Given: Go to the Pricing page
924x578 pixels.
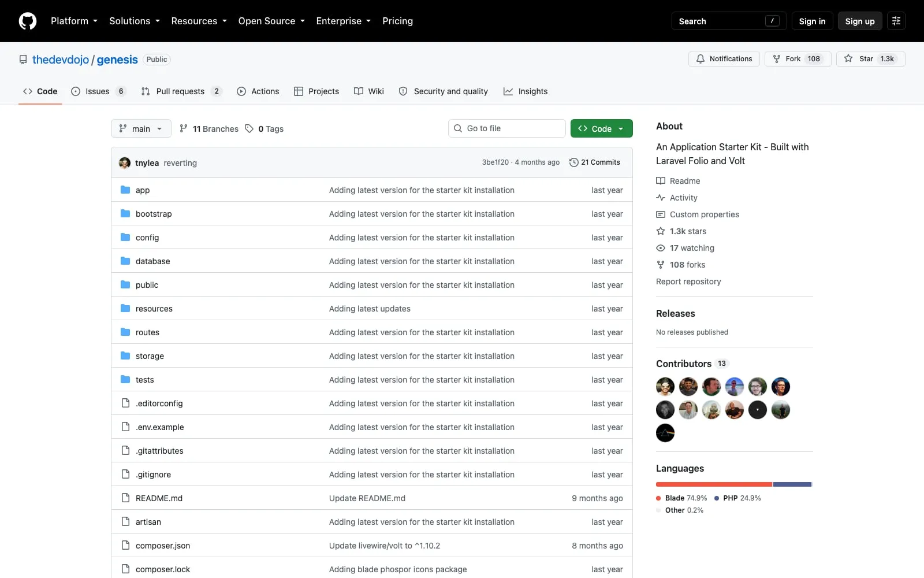Looking at the screenshot, I should coord(397,21).
